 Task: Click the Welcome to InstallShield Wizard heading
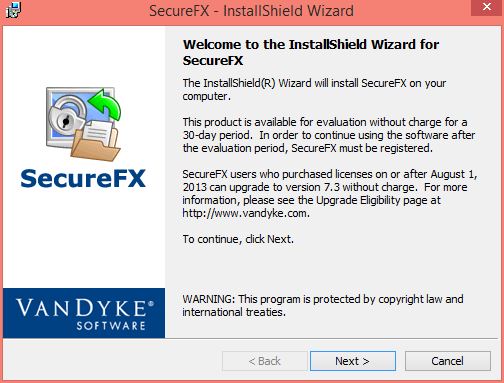pos(311,52)
